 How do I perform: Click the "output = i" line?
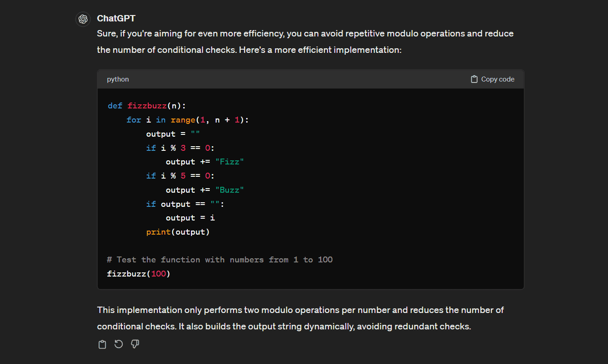coord(190,218)
